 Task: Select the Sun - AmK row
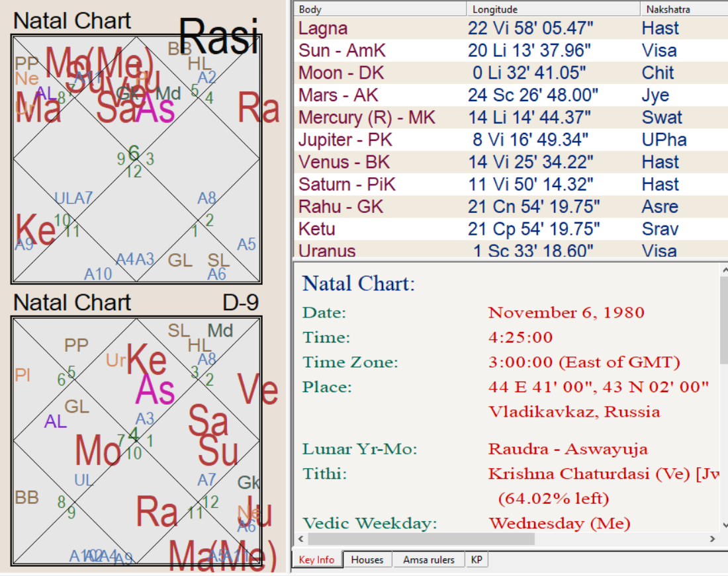click(x=511, y=50)
